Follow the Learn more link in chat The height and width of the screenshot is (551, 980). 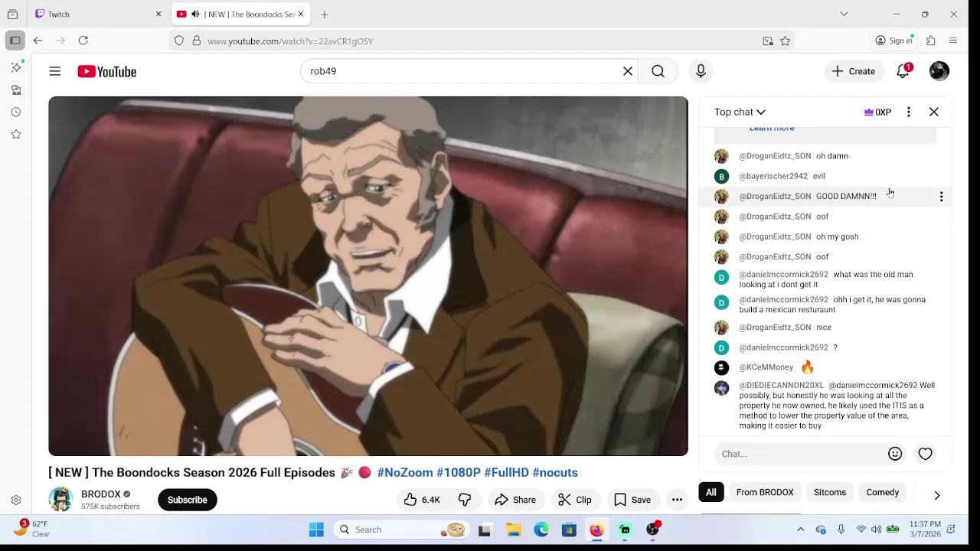tap(772, 129)
